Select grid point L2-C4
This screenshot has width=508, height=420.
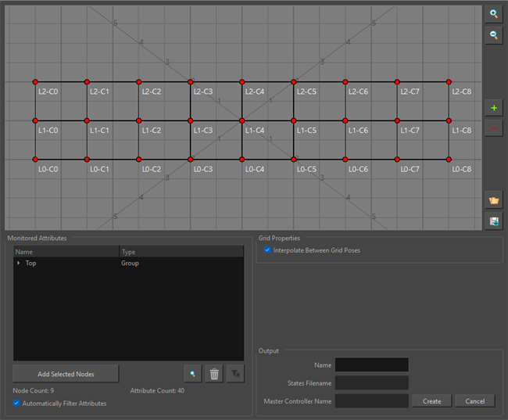[x=242, y=82]
